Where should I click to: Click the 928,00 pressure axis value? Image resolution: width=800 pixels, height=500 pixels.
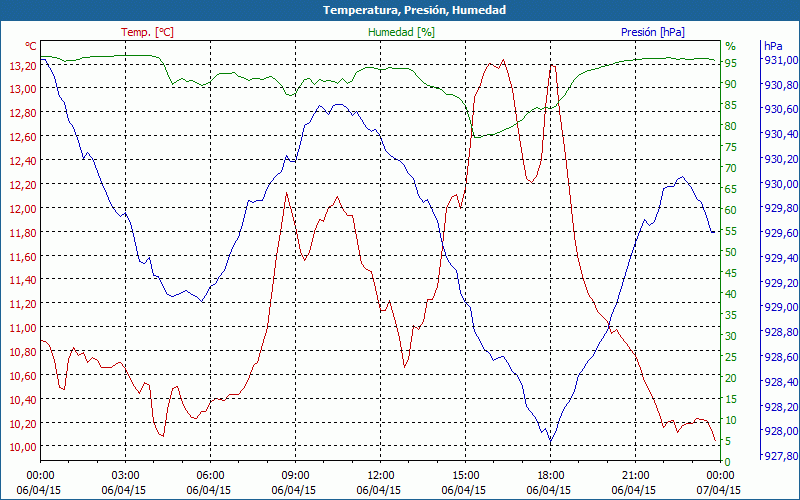[x=780, y=431]
